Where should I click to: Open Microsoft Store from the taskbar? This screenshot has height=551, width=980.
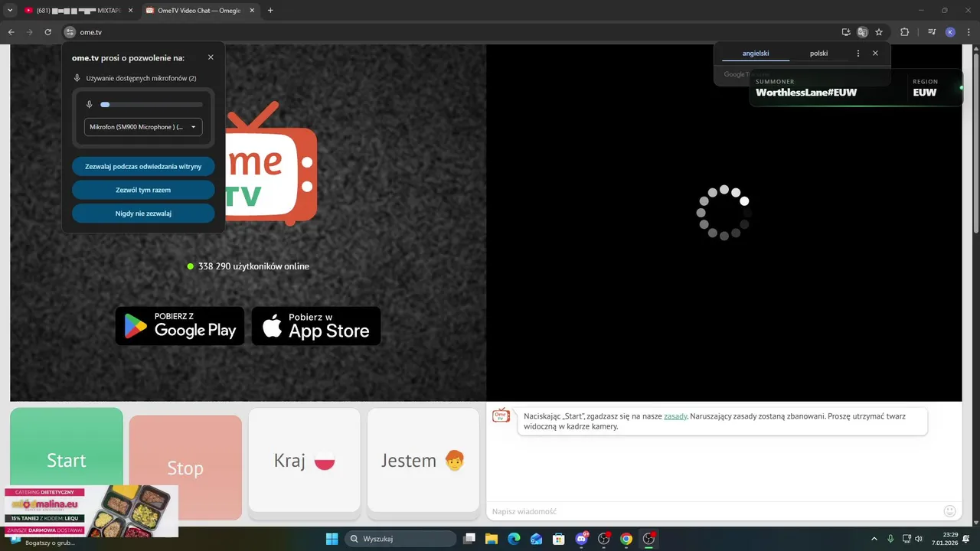[x=559, y=539]
